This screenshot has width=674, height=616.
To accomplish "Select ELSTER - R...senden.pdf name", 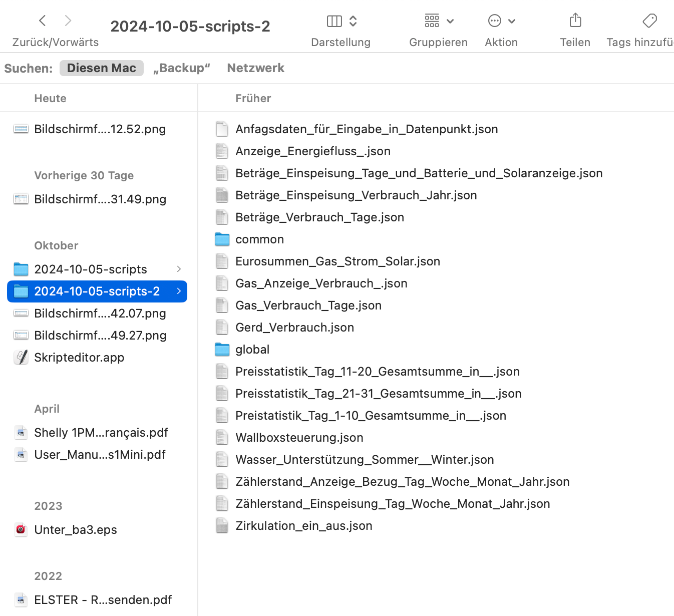I will coord(103,600).
